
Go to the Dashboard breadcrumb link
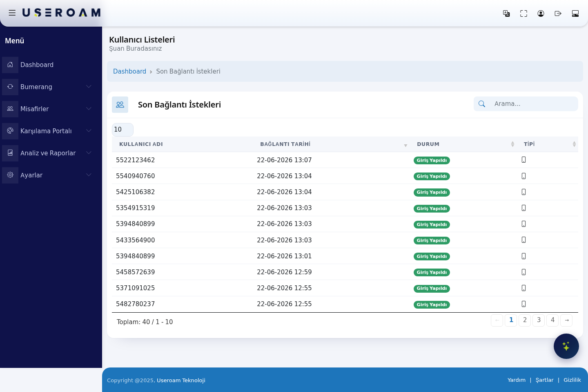pyautogui.click(x=129, y=72)
